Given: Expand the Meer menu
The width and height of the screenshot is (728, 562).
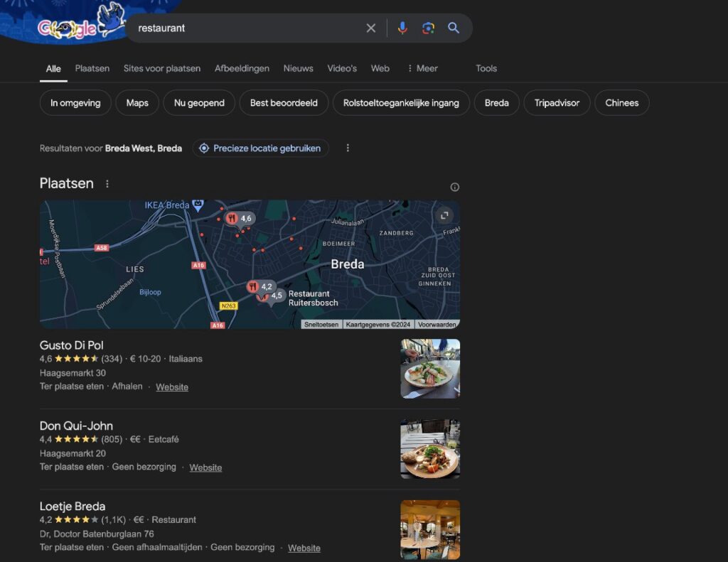Looking at the screenshot, I should coord(422,69).
